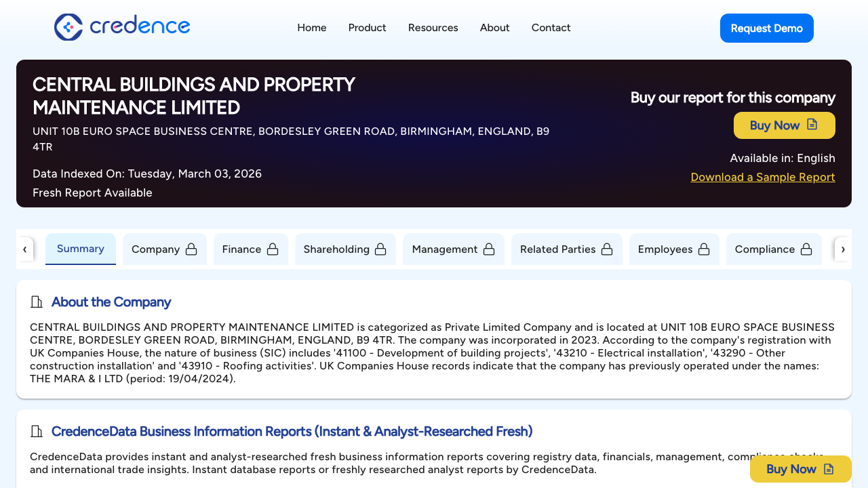Click the Request Demo button
Screen dimensions: 868x488
pos(767,28)
